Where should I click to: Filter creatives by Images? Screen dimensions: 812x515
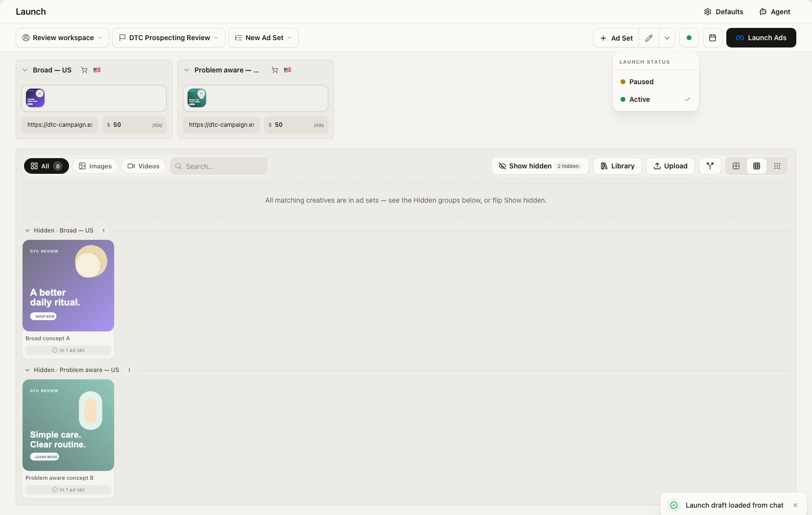pyautogui.click(x=96, y=166)
